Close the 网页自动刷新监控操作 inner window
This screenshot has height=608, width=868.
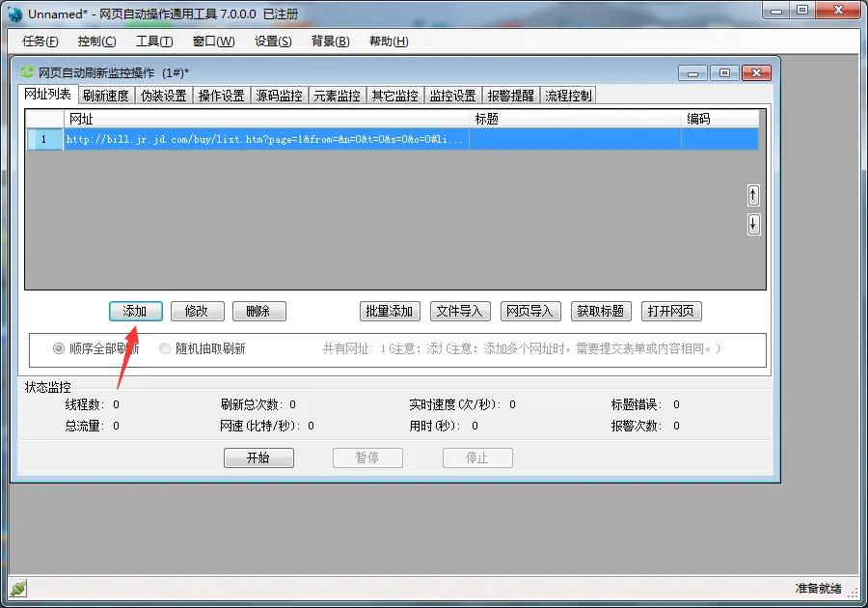(756, 73)
